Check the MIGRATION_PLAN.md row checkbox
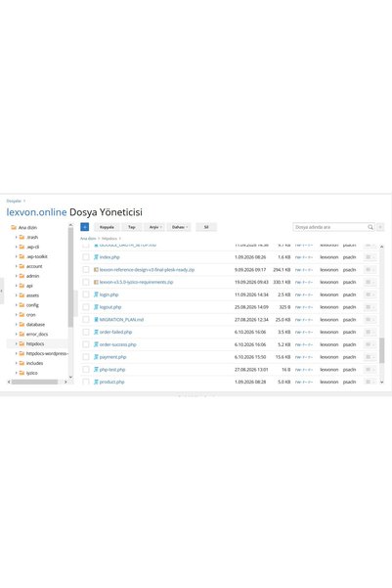Image resolution: width=392 pixels, height=588 pixels. [86, 320]
